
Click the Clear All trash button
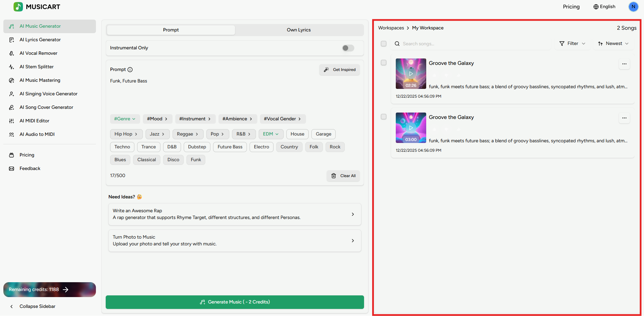343,176
